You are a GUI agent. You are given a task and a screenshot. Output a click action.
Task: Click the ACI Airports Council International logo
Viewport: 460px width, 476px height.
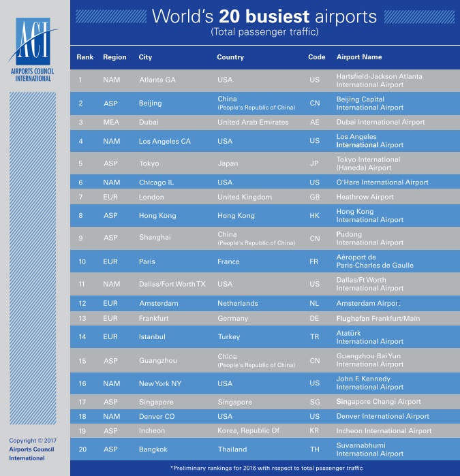click(x=33, y=50)
